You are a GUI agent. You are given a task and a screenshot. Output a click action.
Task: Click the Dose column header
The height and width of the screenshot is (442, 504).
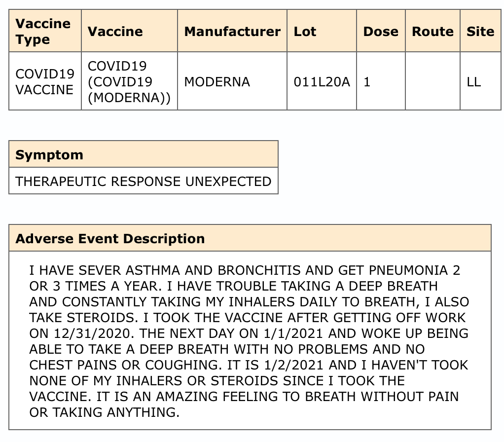point(381,31)
